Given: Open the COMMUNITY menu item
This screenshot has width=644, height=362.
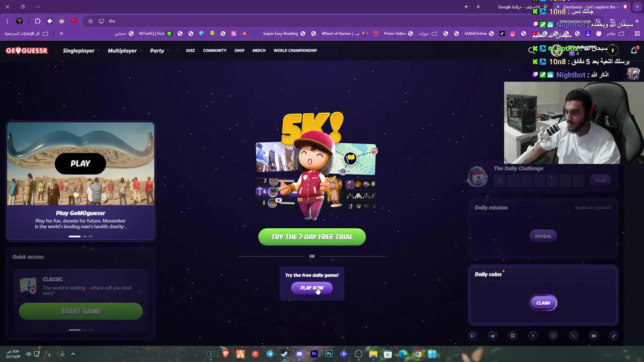Looking at the screenshot, I should point(215,51).
